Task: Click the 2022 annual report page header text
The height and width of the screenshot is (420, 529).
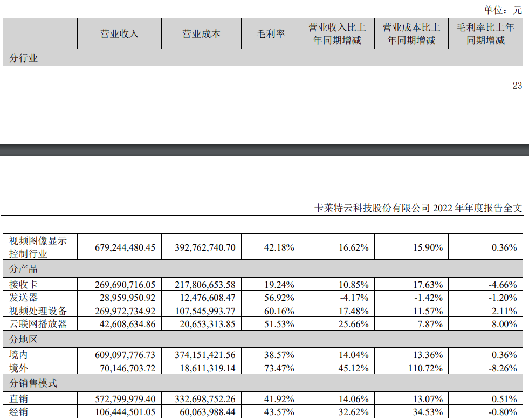Action: coord(418,208)
